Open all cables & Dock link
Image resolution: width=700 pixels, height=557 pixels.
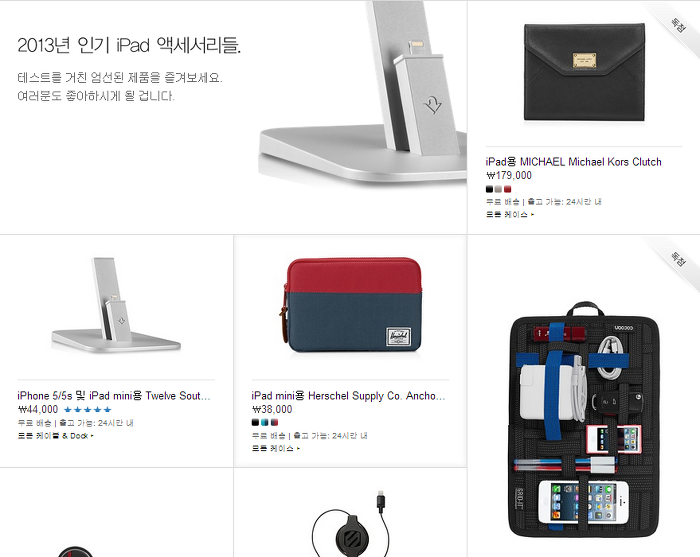tap(56, 436)
